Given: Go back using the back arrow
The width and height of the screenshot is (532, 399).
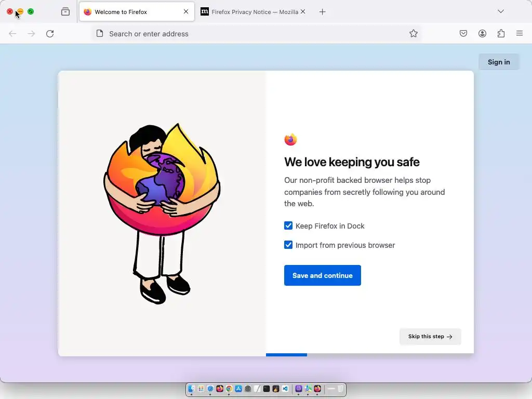Looking at the screenshot, I should [12, 34].
